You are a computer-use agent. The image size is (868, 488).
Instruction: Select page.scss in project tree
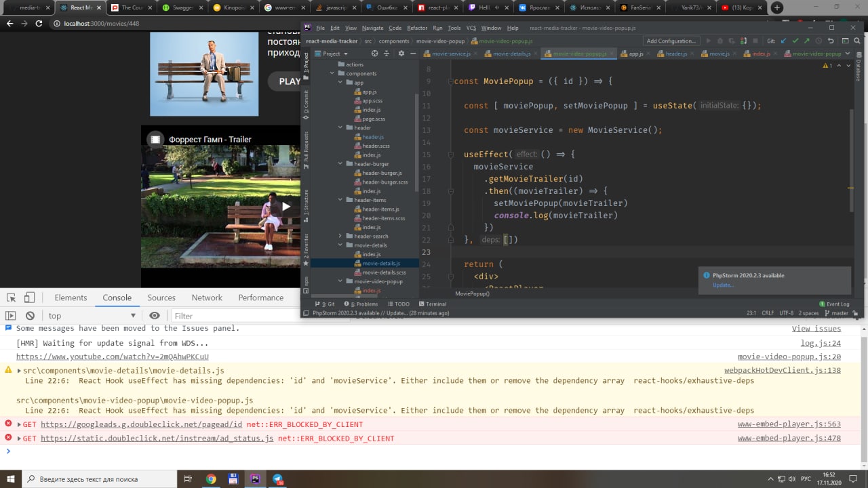coord(370,119)
